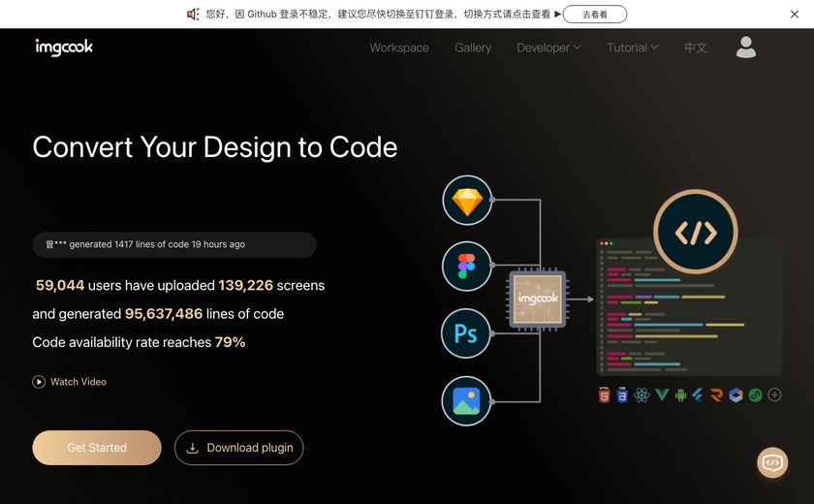Click the blue hexagon framework icon
The width and height of the screenshot is (814, 504).
(736, 395)
